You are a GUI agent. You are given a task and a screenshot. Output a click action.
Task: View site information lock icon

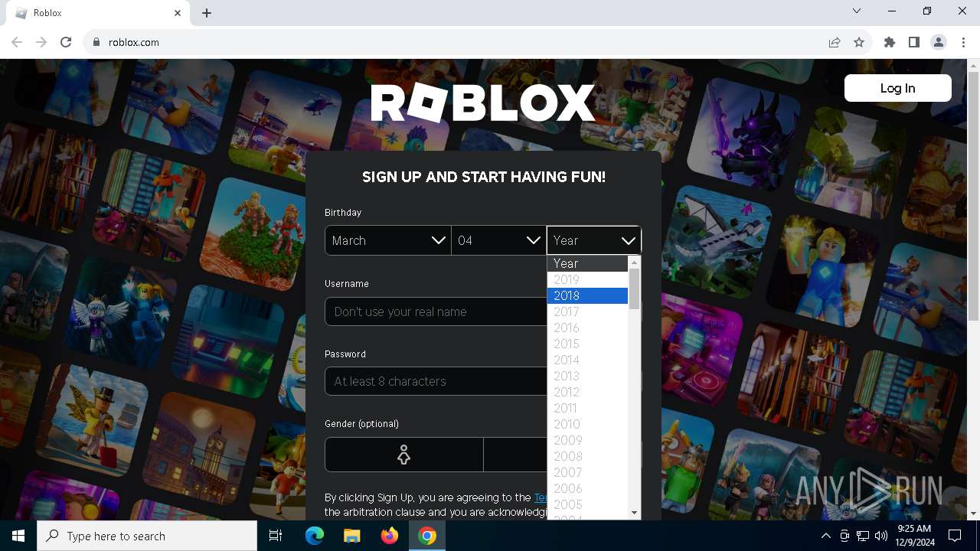[x=96, y=43]
